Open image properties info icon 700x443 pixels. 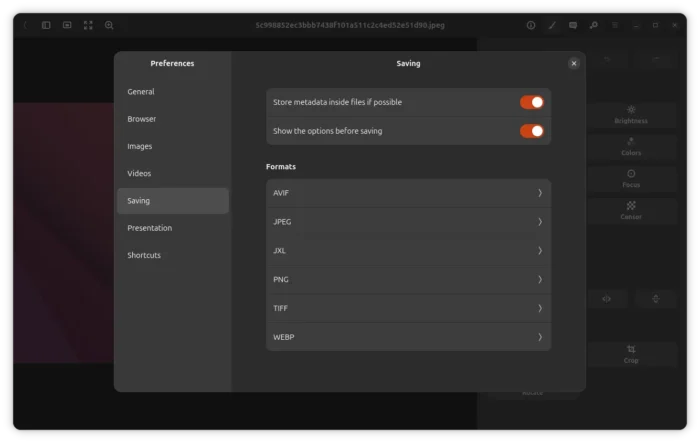(x=531, y=25)
